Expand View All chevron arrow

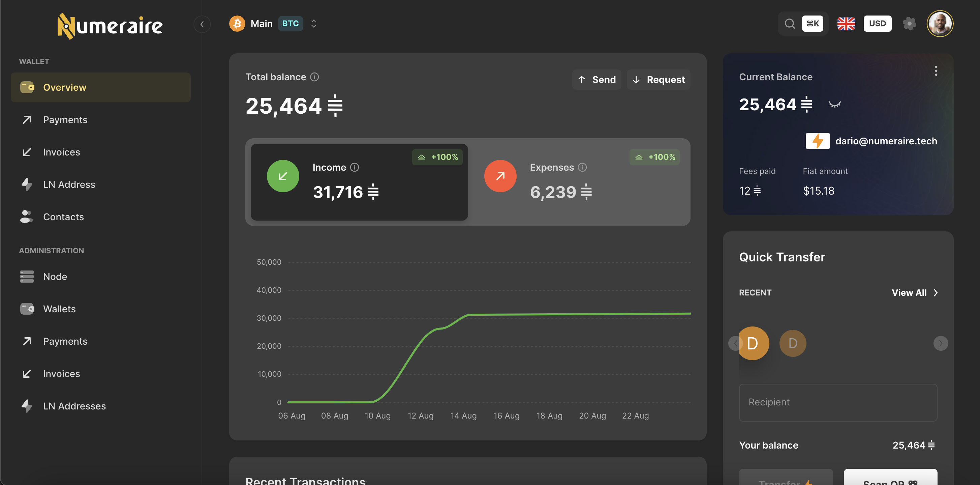(936, 293)
